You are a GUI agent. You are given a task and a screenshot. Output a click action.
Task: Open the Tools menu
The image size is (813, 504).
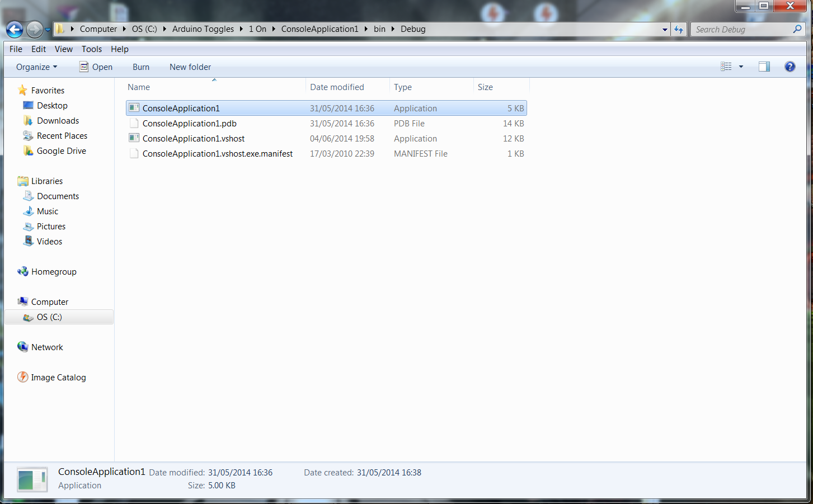tap(92, 49)
